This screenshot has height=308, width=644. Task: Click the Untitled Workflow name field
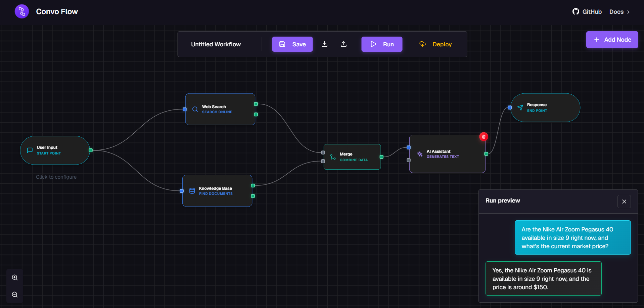tap(216, 44)
